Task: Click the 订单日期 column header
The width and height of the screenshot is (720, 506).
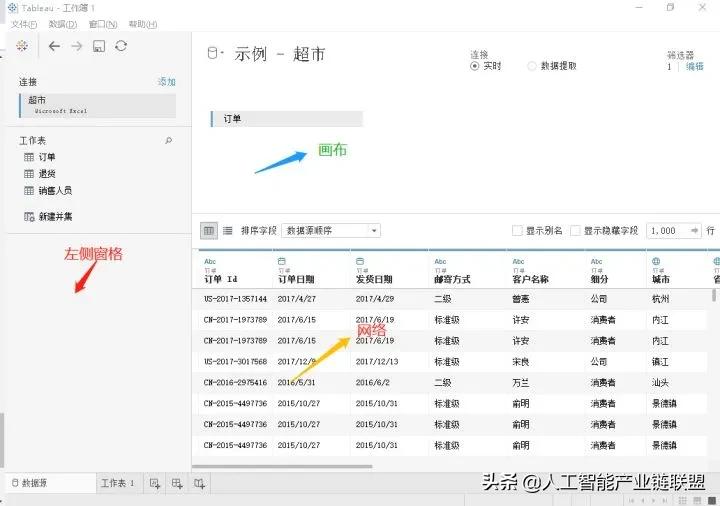Action: [x=296, y=279]
